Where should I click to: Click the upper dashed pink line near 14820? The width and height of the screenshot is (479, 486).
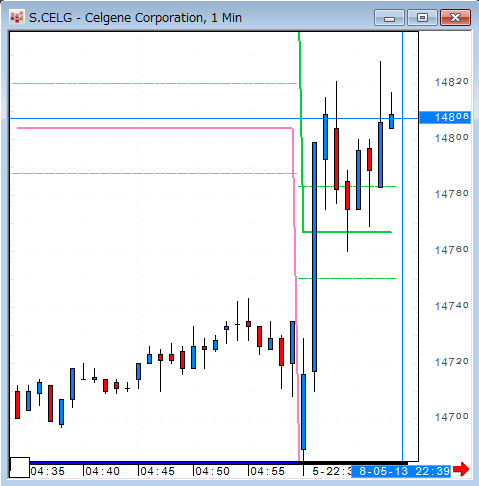[154, 83]
